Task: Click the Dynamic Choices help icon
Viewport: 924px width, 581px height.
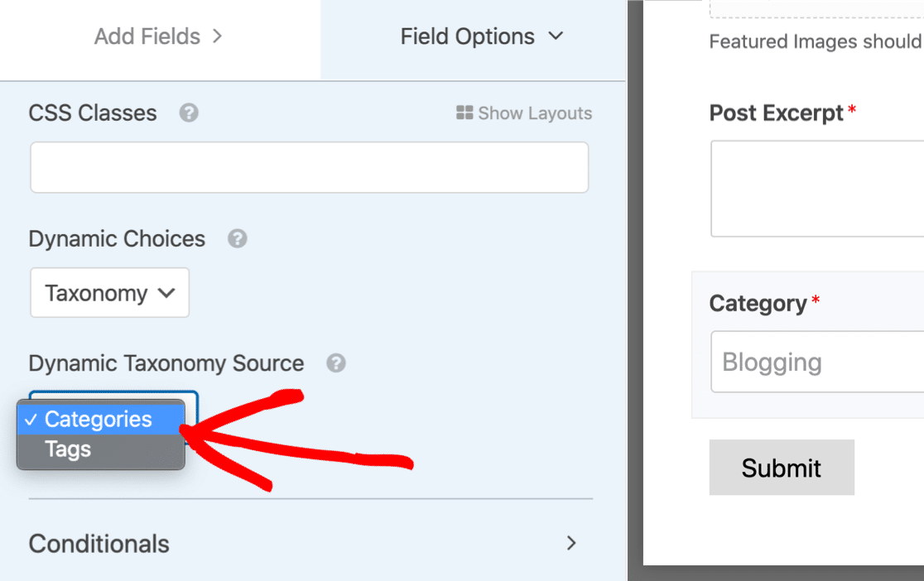Action: [x=238, y=238]
